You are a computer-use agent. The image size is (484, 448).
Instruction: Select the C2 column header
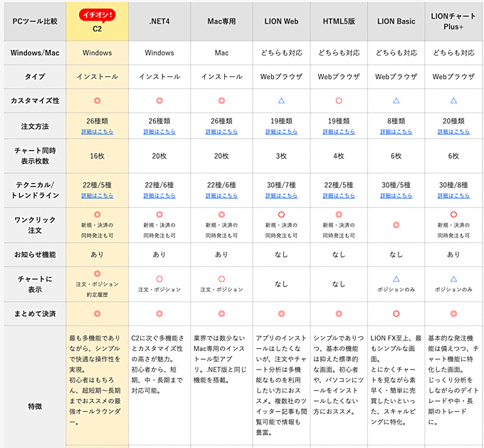(x=98, y=21)
